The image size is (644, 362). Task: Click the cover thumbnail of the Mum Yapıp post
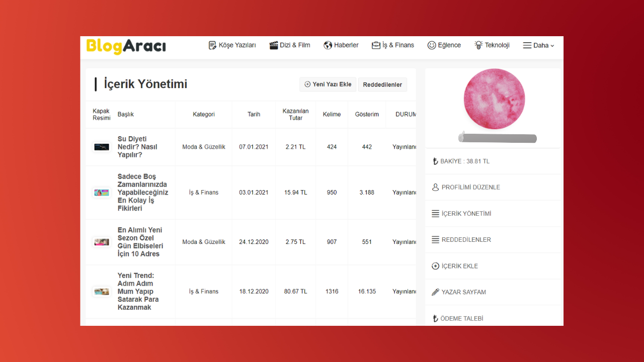[x=102, y=292]
